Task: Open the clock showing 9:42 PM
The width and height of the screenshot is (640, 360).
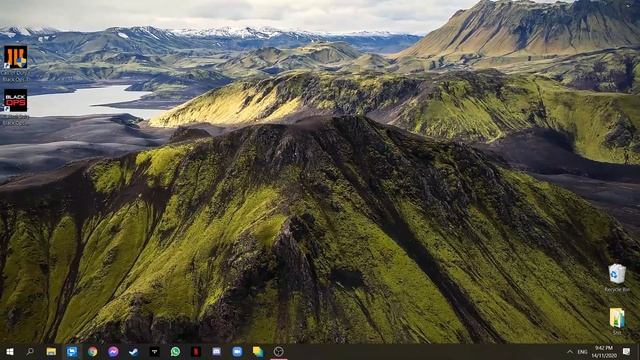Action: click(604, 351)
